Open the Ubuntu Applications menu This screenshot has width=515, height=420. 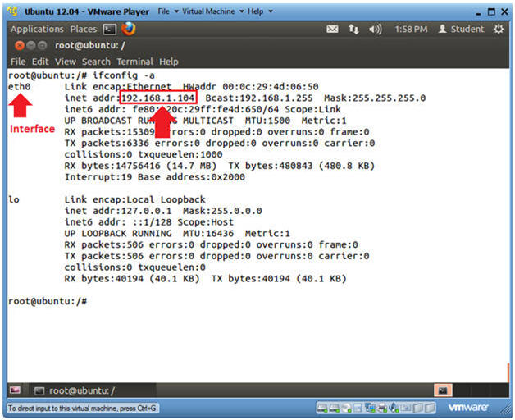[37, 30]
